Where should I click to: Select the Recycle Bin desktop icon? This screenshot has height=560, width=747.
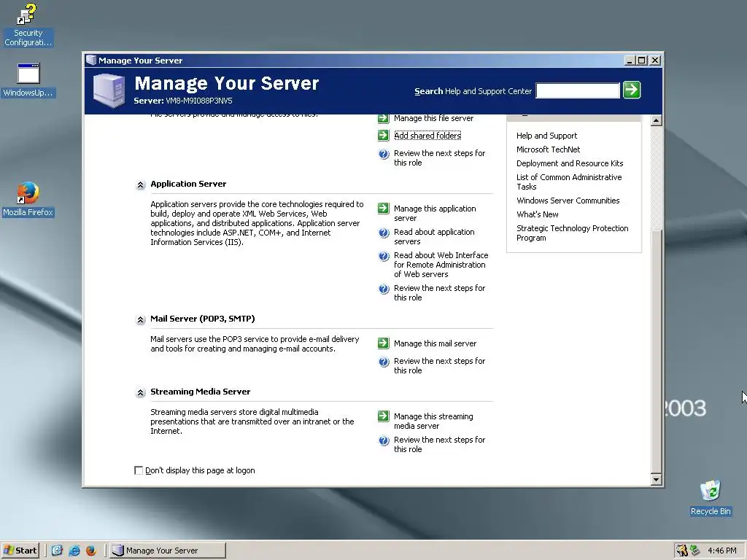point(711,497)
